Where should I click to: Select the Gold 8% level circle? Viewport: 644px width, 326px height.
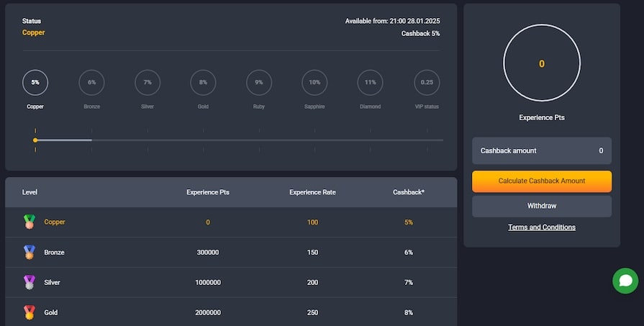coord(204,83)
